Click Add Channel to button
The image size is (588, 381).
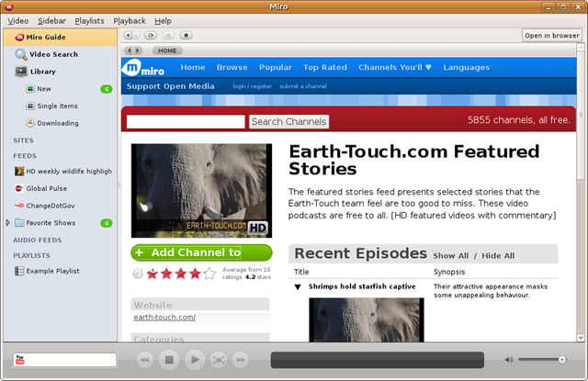click(201, 252)
